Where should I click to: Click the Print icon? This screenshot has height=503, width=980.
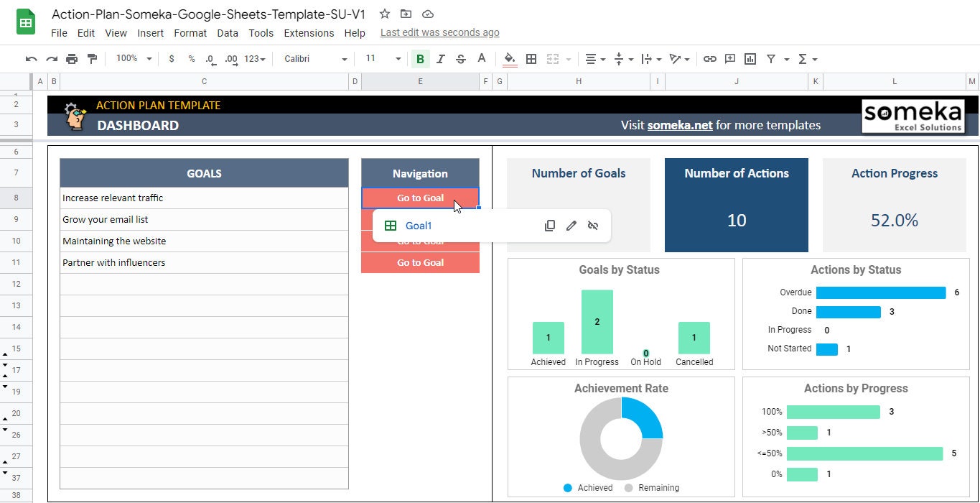point(72,59)
